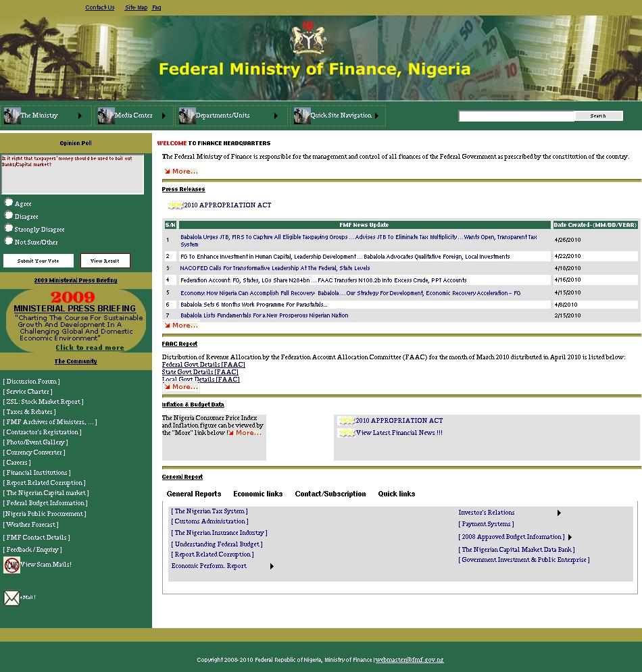The width and height of the screenshot is (642, 672).
Task: Open Understanding Federal Budget link
Action: [x=216, y=544]
